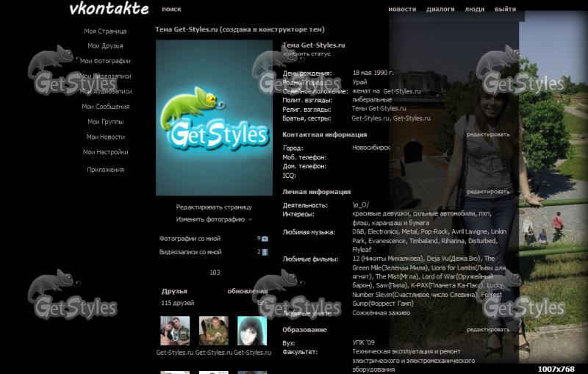Screen dimensions: 588x374
Task: Open second friend thumbnail with soldier
Action: [214, 331]
